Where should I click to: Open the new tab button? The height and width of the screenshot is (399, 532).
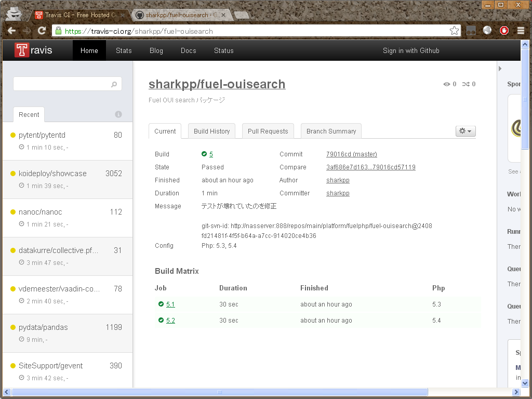tap(241, 15)
